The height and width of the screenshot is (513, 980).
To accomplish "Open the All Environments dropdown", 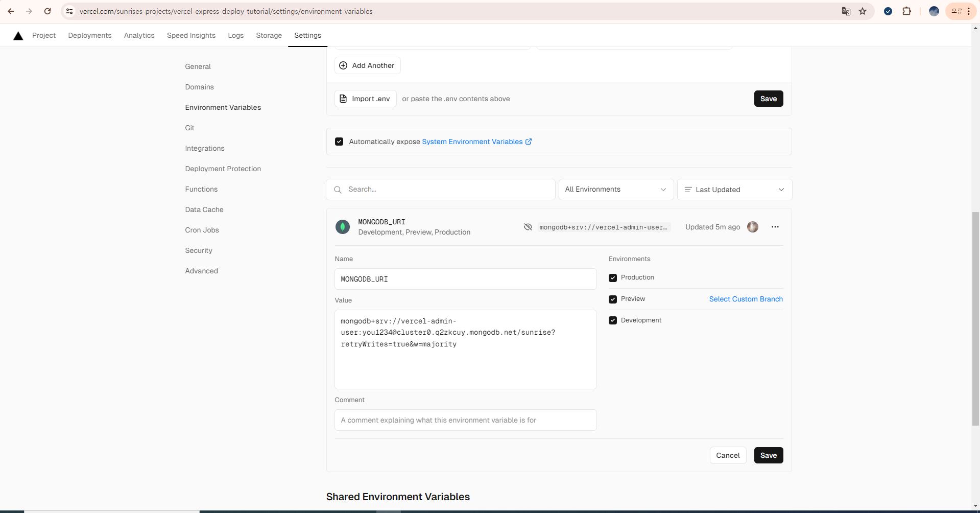I will pos(616,190).
